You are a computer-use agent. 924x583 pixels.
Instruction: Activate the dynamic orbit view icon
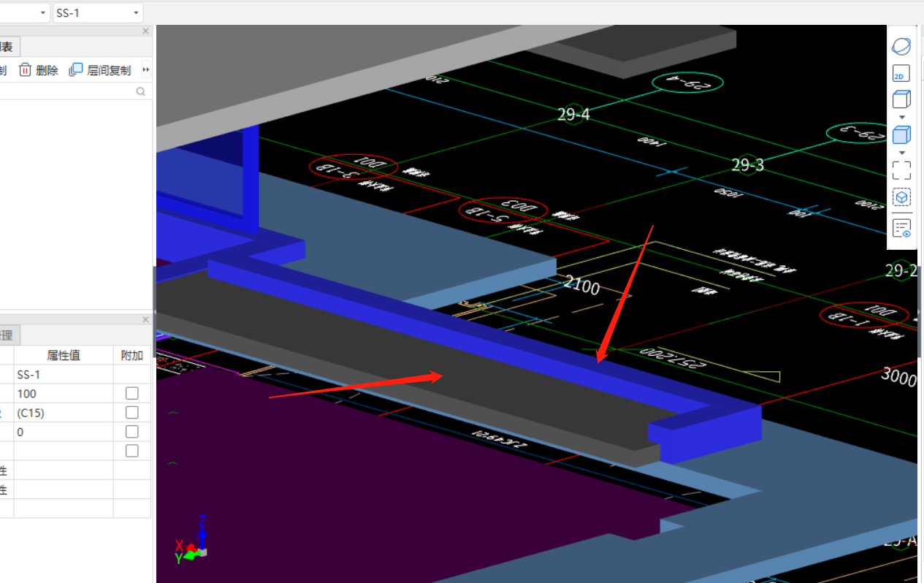(x=901, y=47)
